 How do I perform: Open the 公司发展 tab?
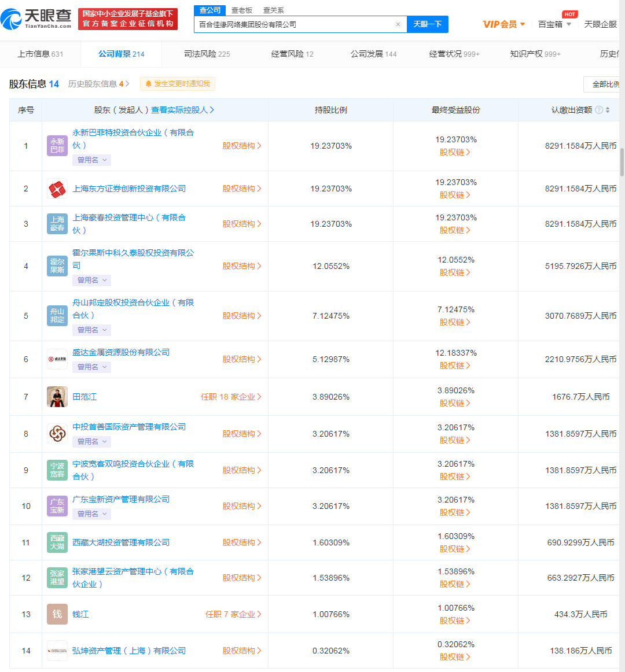[374, 54]
